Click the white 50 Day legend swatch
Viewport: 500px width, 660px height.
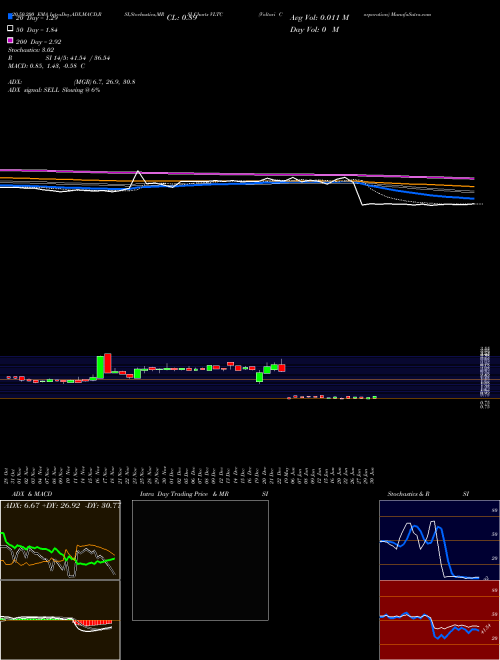(10, 29)
